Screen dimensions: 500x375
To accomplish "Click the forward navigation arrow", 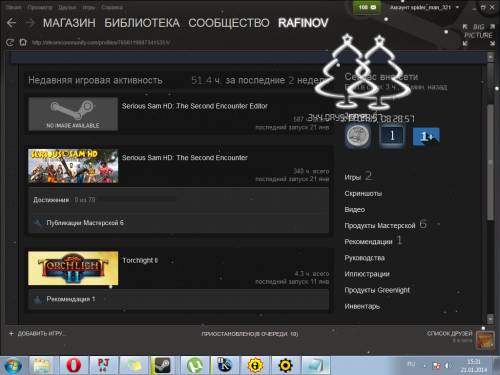I will click(30, 23).
